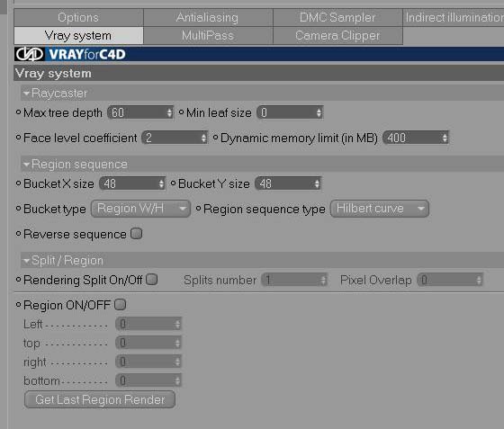Open the Camera Clipper tab
This screenshot has width=504, height=429.
[x=337, y=35]
